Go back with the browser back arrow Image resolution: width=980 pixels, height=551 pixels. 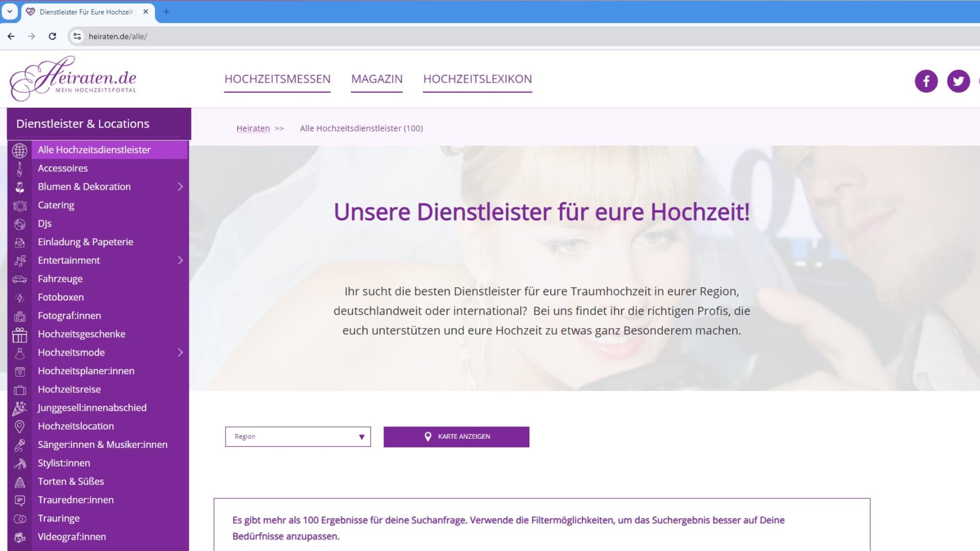point(11,36)
